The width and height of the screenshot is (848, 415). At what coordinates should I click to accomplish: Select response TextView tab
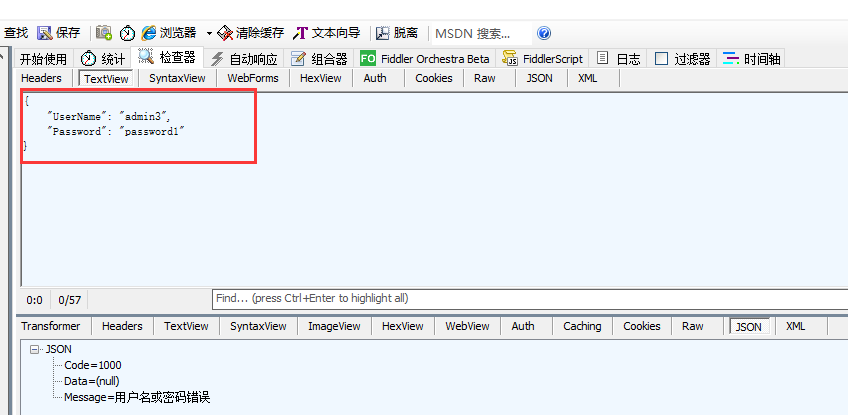coord(186,326)
